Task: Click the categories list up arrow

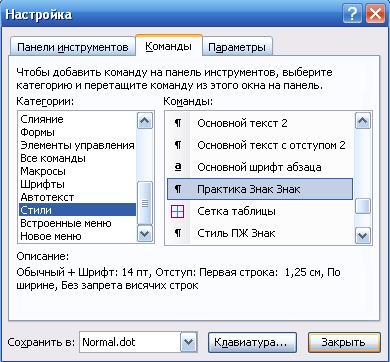Action: (145, 120)
